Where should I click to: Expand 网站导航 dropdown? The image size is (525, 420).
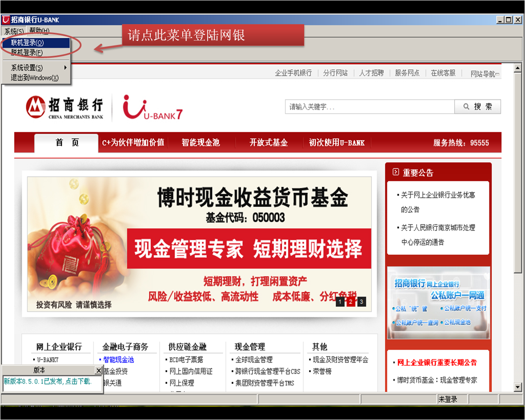[484, 74]
